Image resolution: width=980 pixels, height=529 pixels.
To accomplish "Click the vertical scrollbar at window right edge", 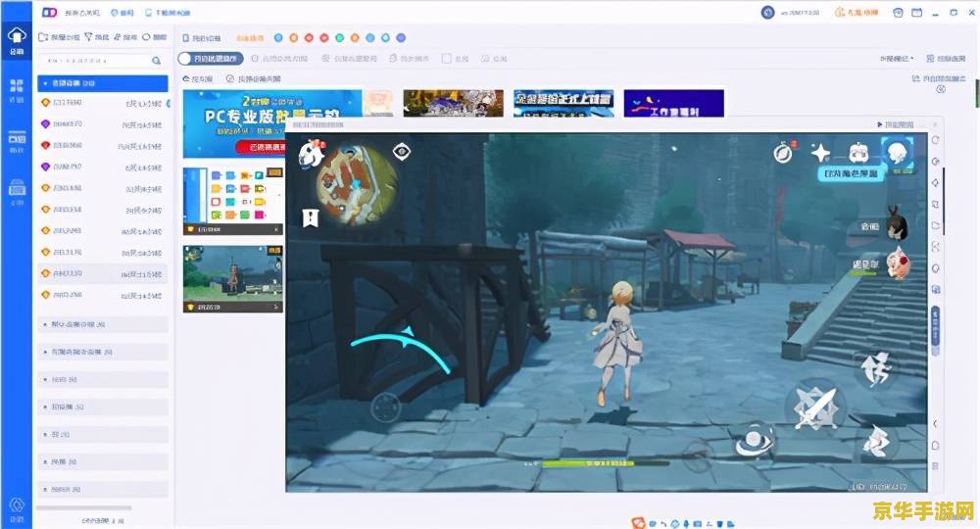I will tap(976, 92).
